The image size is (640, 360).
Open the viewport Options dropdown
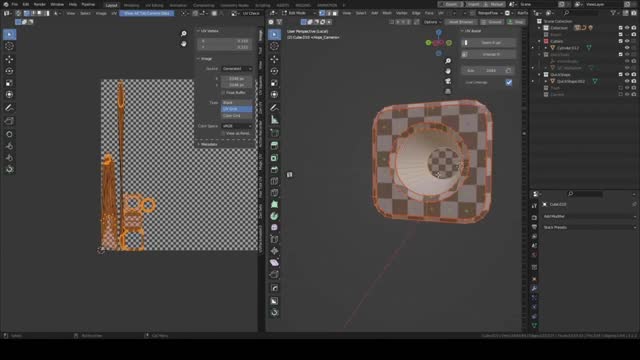(433, 22)
